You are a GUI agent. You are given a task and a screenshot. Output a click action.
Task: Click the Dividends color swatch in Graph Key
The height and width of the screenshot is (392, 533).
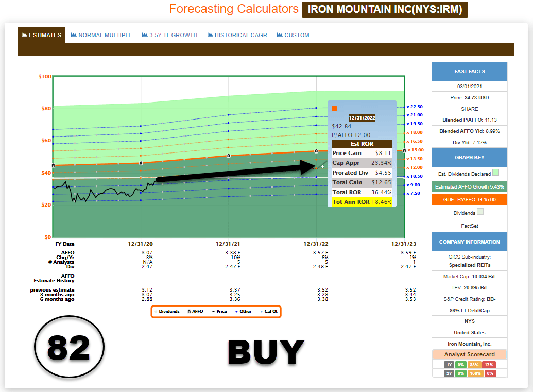[480, 212]
